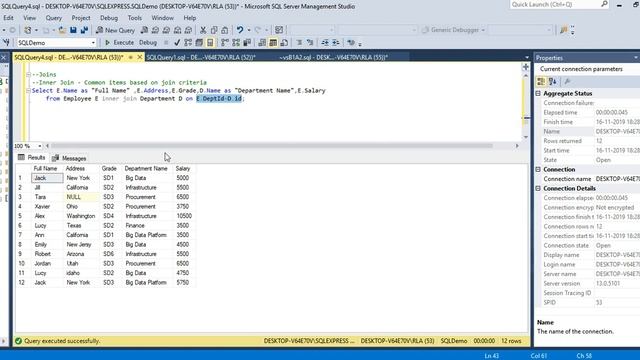The image size is (640, 360).
Task: Click the Parse query checkmark icon
Action: click(177, 42)
